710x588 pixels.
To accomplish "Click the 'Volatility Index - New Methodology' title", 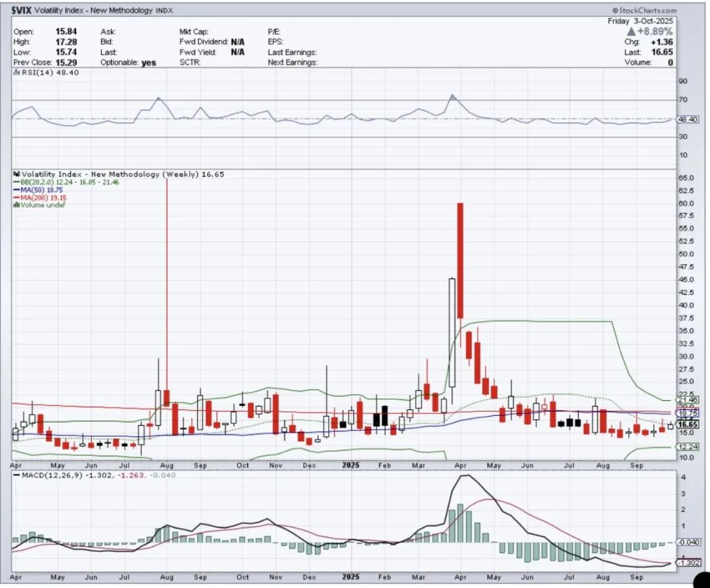I will coord(93,11).
